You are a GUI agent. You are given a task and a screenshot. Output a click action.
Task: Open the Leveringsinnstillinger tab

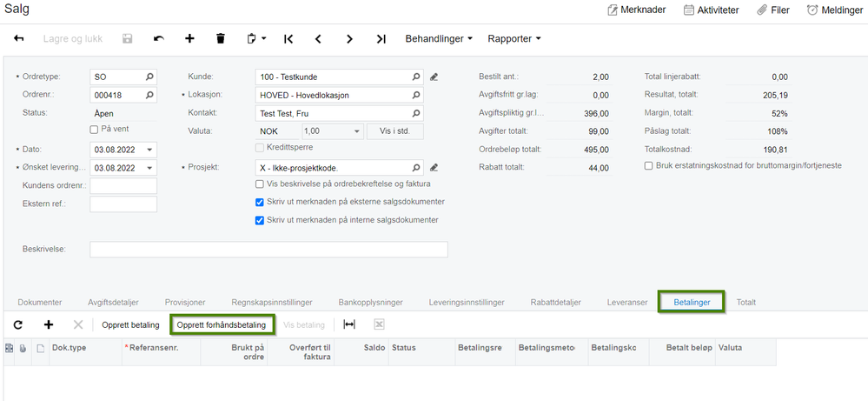466,303
